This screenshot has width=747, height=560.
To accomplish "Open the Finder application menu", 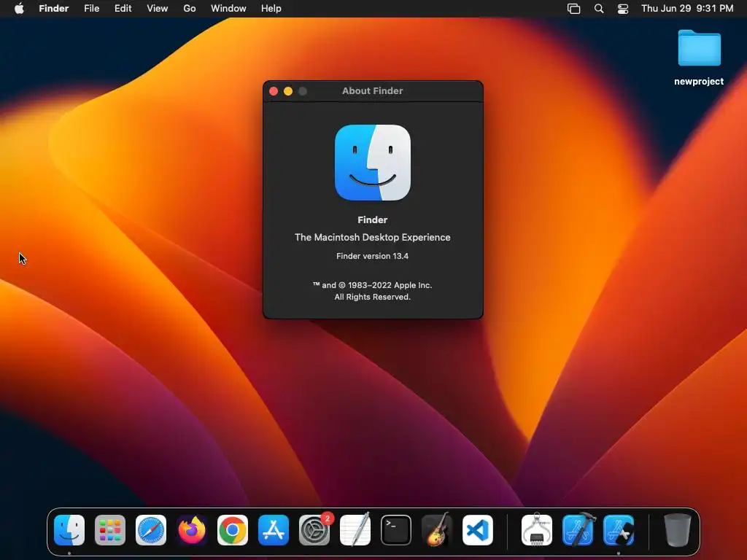I will pyautogui.click(x=54, y=9).
